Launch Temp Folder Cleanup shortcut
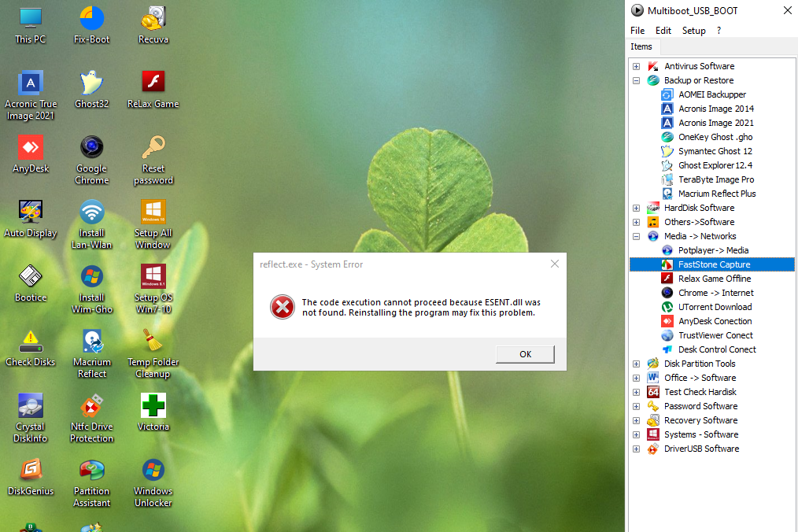 point(153,354)
